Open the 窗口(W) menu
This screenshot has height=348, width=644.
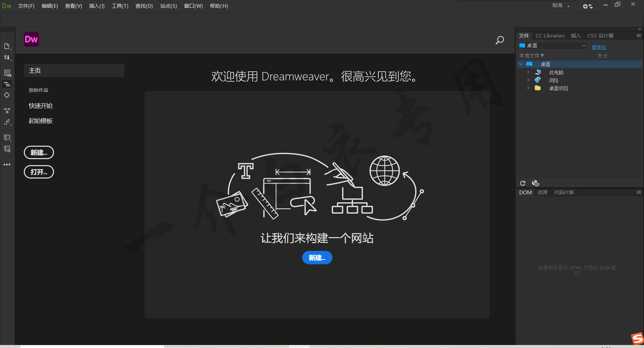pos(194,6)
